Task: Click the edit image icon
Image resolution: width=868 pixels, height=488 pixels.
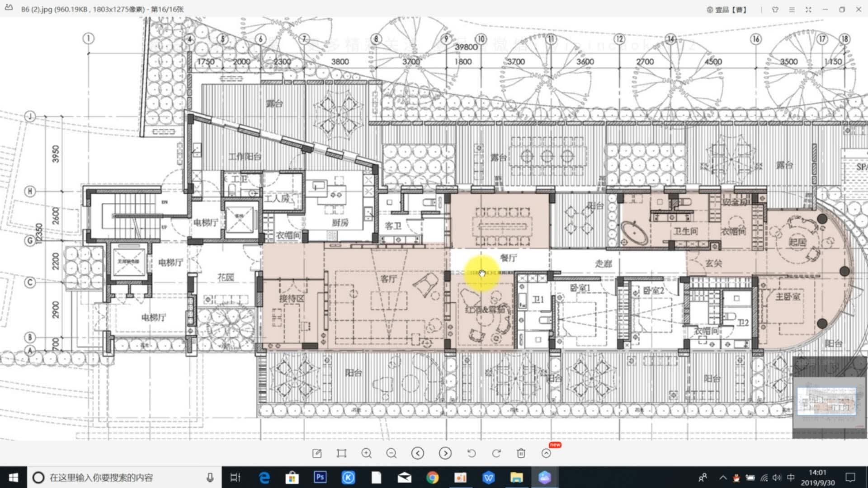Action: 317,453
